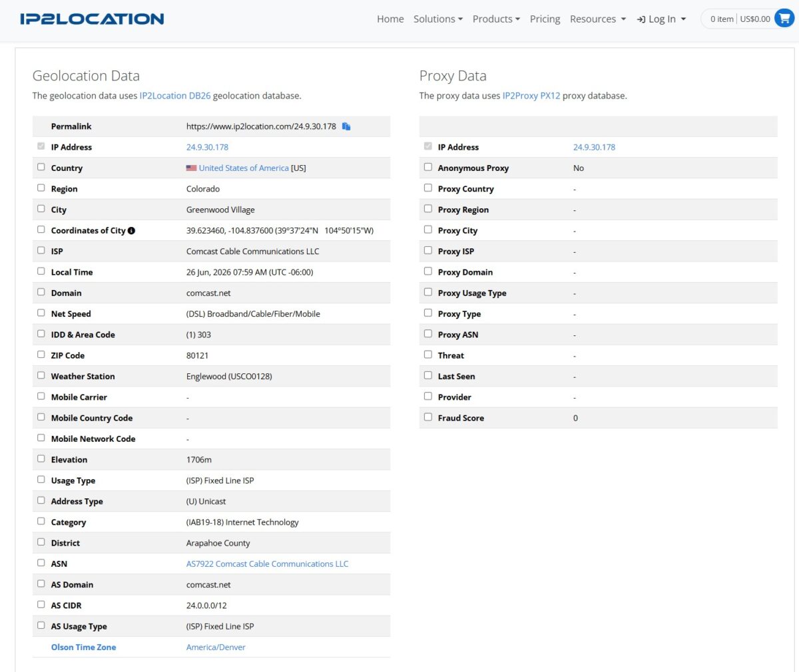Click the ZIP value 80121
Image resolution: width=799 pixels, height=672 pixels.
(x=197, y=355)
